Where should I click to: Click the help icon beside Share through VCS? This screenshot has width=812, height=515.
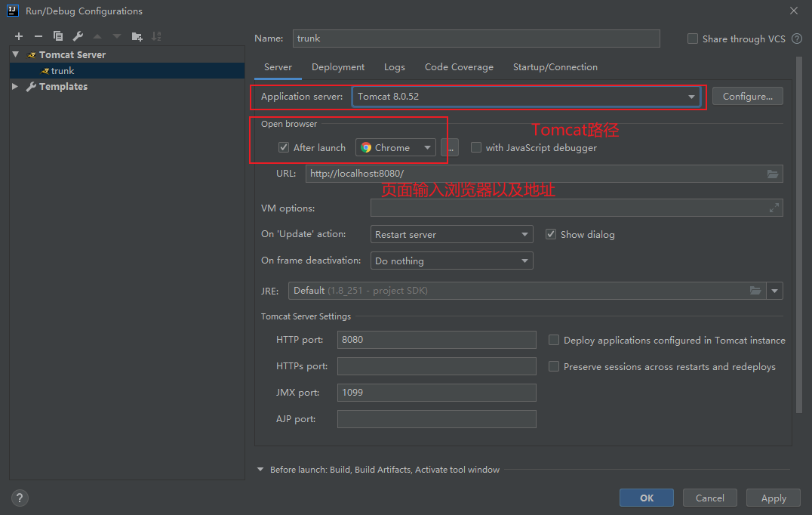797,39
